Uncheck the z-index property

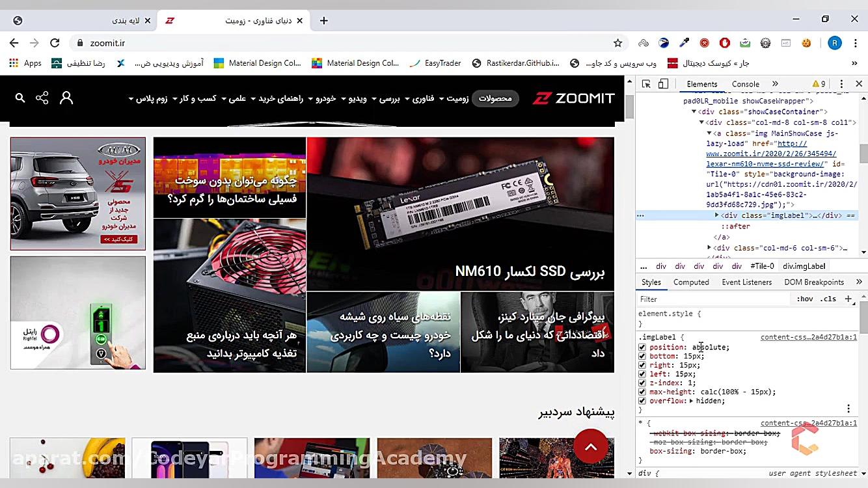pyautogui.click(x=642, y=383)
